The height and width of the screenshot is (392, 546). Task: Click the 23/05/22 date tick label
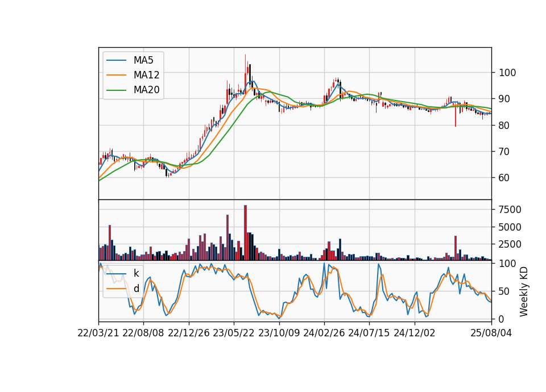click(234, 333)
